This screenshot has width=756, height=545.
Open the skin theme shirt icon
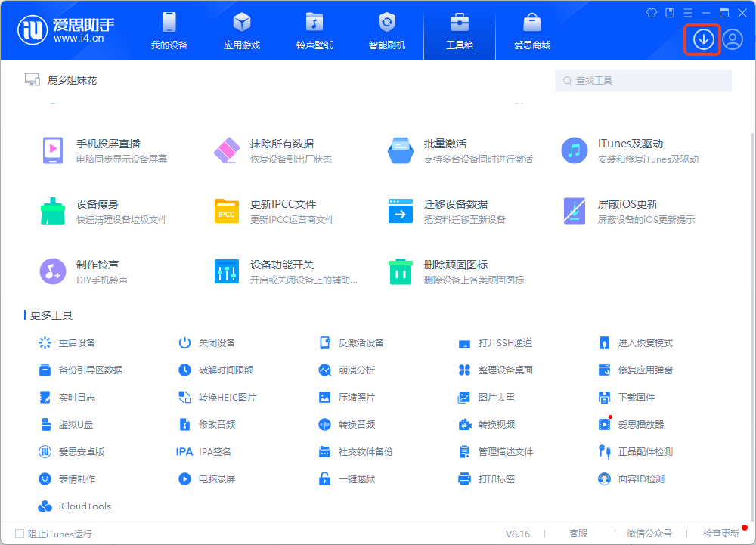pos(652,13)
